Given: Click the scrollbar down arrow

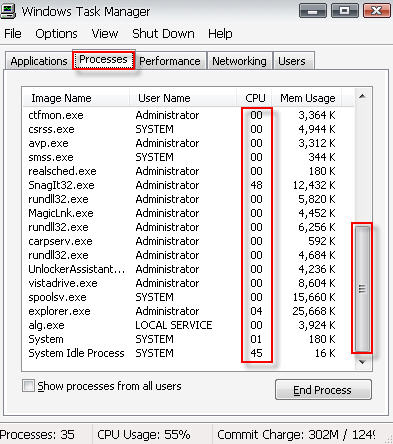Looking at the screenshot, I should pos(362,362).
